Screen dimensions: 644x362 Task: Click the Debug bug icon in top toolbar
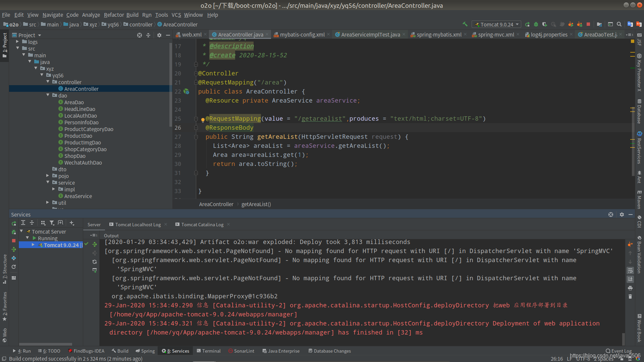536,24
